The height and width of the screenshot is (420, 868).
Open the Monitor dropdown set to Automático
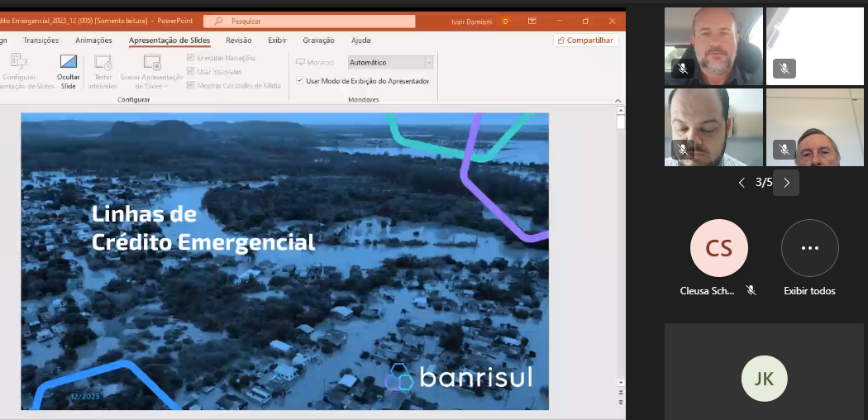pyautogui.click(x=390, y=62)
